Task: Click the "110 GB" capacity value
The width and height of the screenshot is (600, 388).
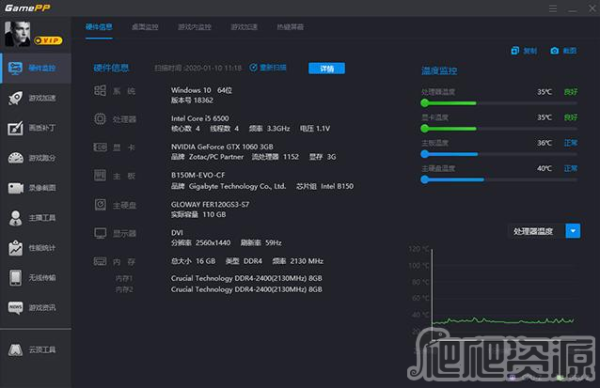Action: click(214, 215)
